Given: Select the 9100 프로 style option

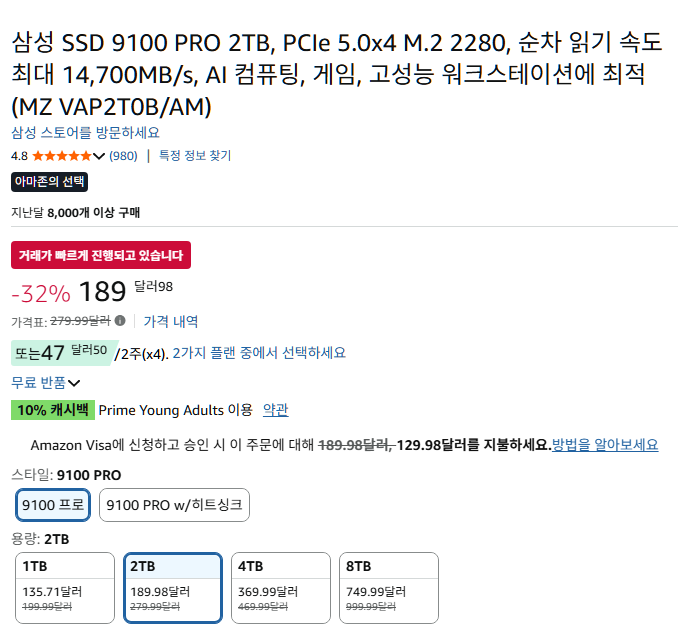Looking at the screenshot, I should 54,505.
